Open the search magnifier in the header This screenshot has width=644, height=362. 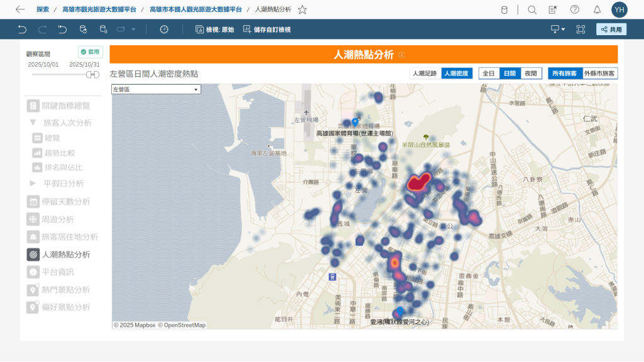[532, 10]
